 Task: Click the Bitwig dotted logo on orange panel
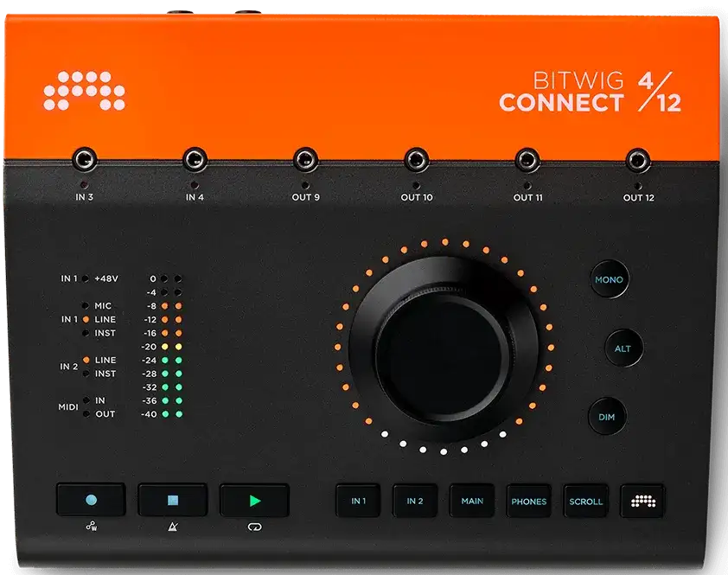tap(84, 91)
